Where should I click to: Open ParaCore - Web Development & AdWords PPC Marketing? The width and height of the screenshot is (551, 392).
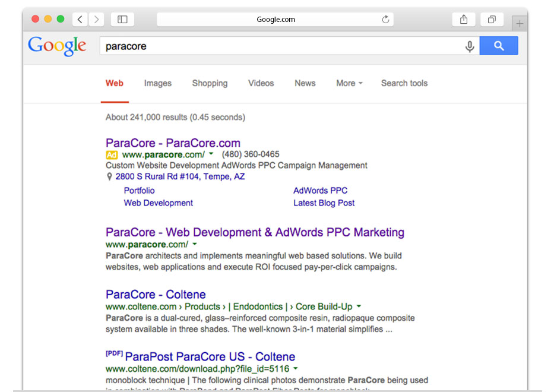[255, 232]
